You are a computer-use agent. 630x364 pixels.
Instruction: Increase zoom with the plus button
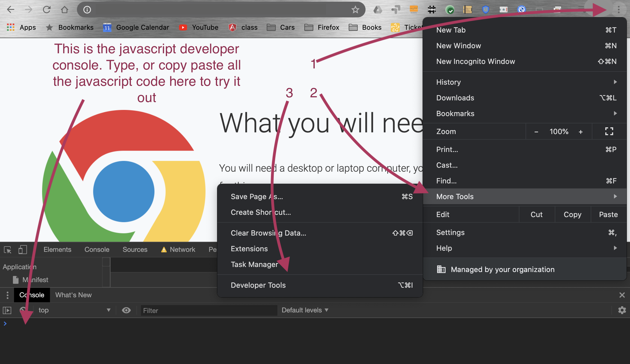pos(581,132)
